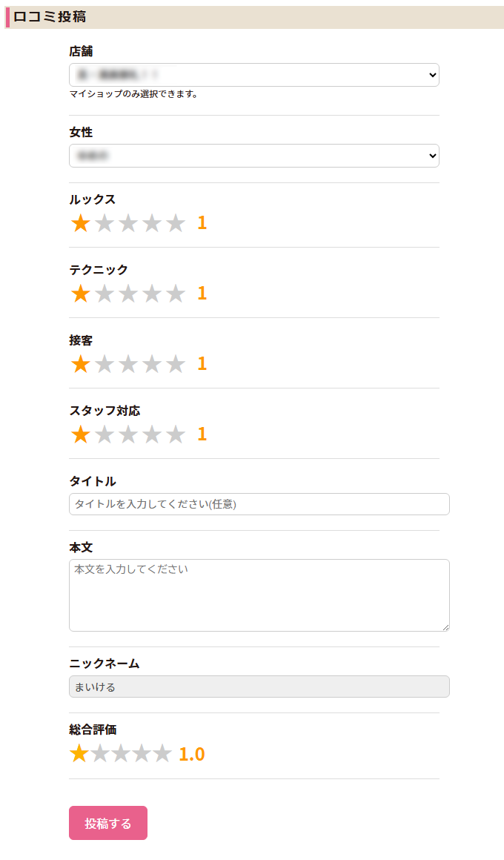Click the second star for テクニック

click(x=105, y=294)
